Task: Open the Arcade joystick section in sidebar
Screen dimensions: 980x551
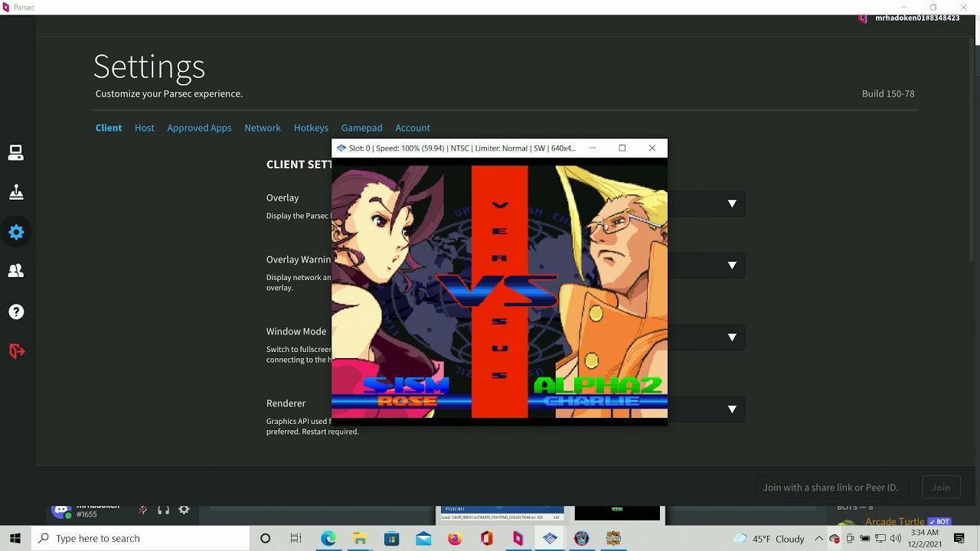Action: point(16,192)
